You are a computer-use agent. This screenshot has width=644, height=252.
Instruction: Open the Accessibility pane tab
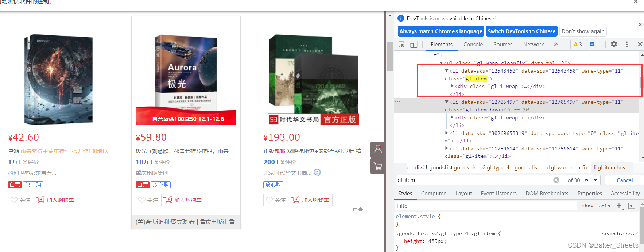(x=625, y=194)
